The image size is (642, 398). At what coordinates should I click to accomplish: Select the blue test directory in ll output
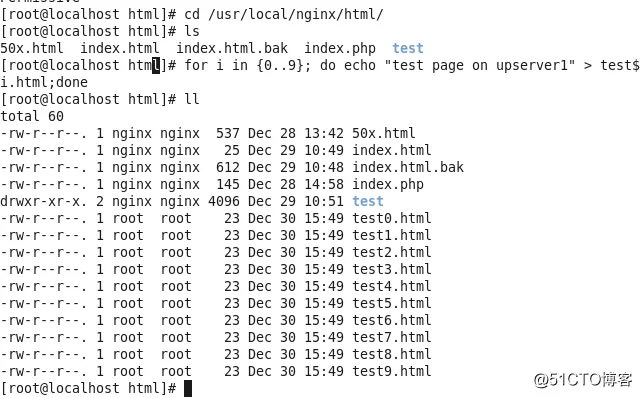click(368, 201)
